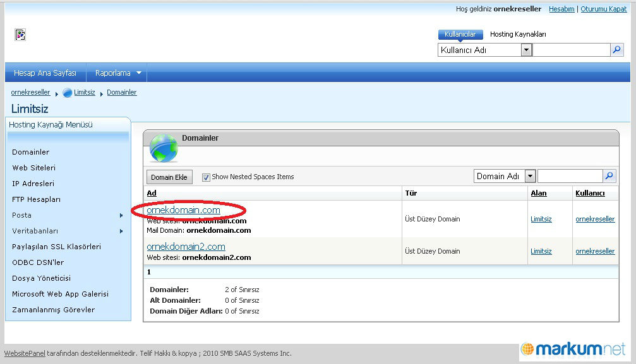
Task: Open the ornekdomain.com link
Action: 183,210
